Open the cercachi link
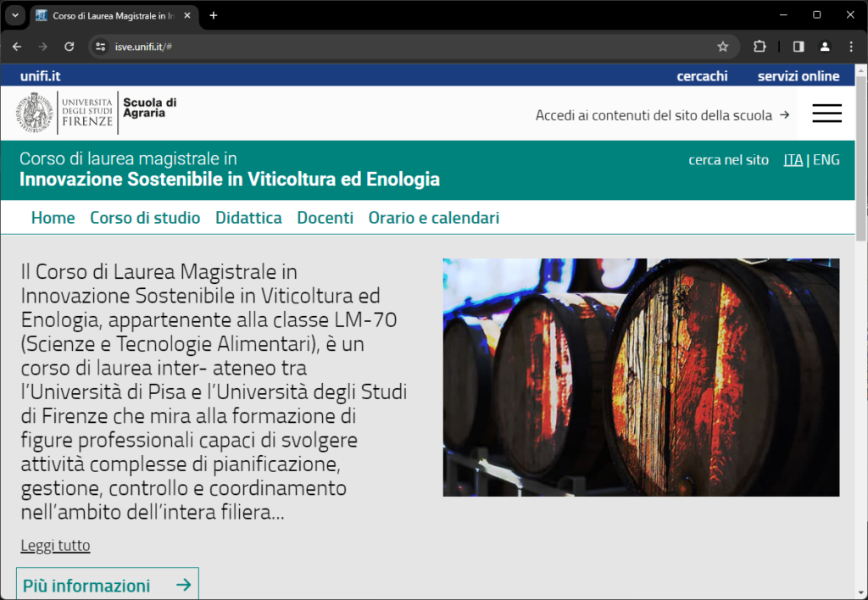This screenshot has width=868, height=600. coord(702,75)
